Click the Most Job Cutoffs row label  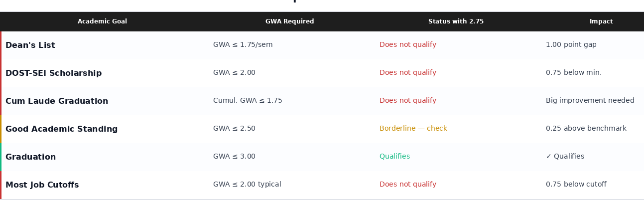point(42,185)
